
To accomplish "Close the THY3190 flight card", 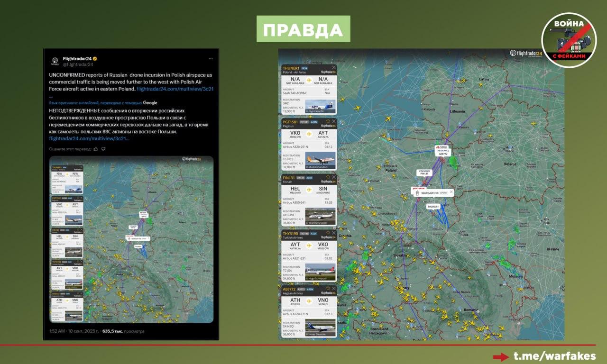I will (333, 233).
